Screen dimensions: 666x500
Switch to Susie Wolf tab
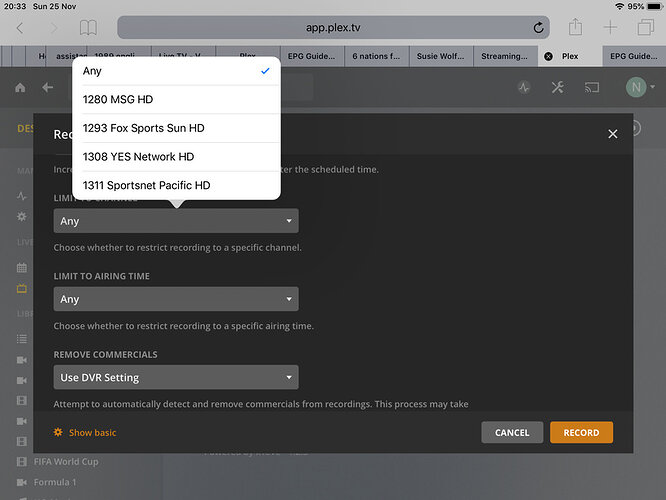pyautogui.click(x=440, y=56)
